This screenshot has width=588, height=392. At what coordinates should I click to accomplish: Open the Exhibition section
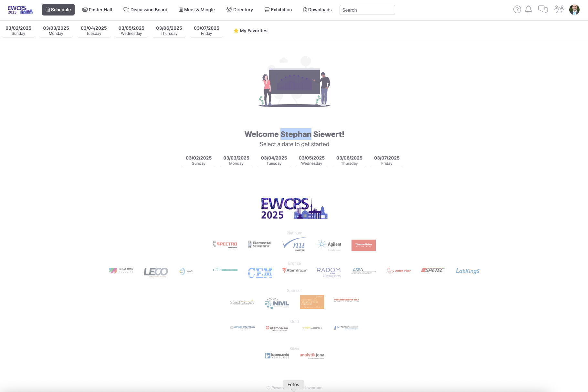(x=278, y=10)
